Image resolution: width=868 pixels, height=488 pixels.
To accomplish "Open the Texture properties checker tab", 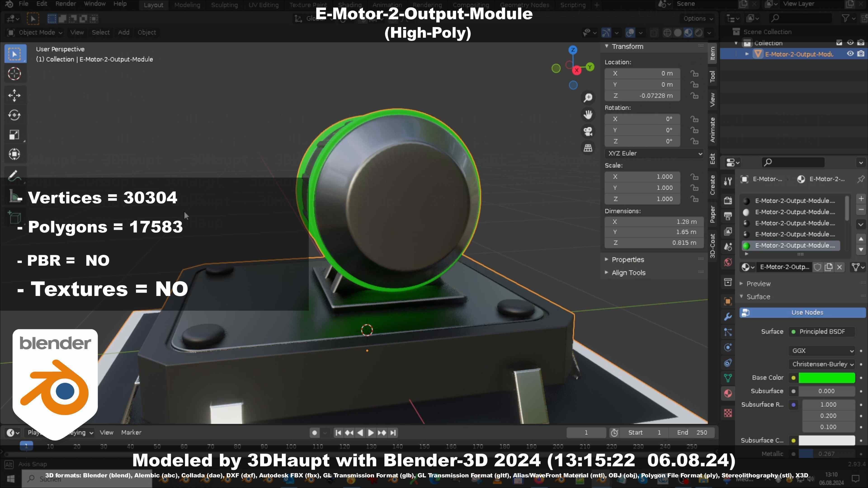I will (x=728, y=413).
